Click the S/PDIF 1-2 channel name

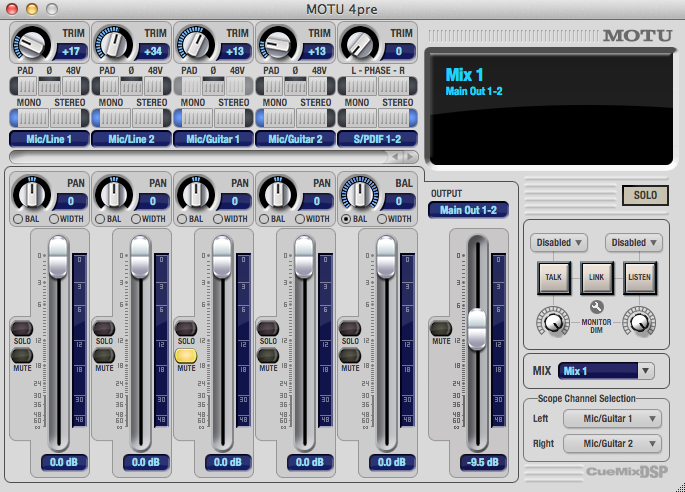pyautogui.click(x=377, y=139)
